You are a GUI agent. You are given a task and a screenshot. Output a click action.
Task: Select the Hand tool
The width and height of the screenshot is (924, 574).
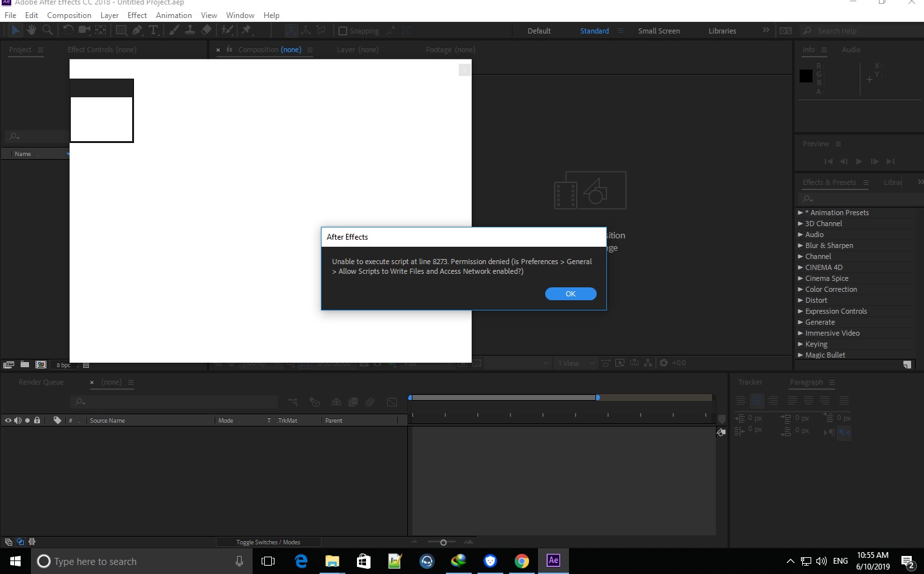32,30
